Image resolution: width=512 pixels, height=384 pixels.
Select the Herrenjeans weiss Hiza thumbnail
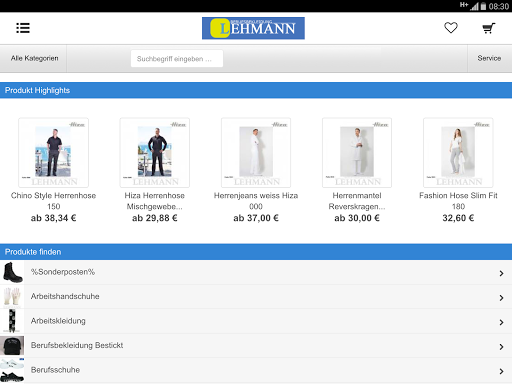tap(256, 152)
